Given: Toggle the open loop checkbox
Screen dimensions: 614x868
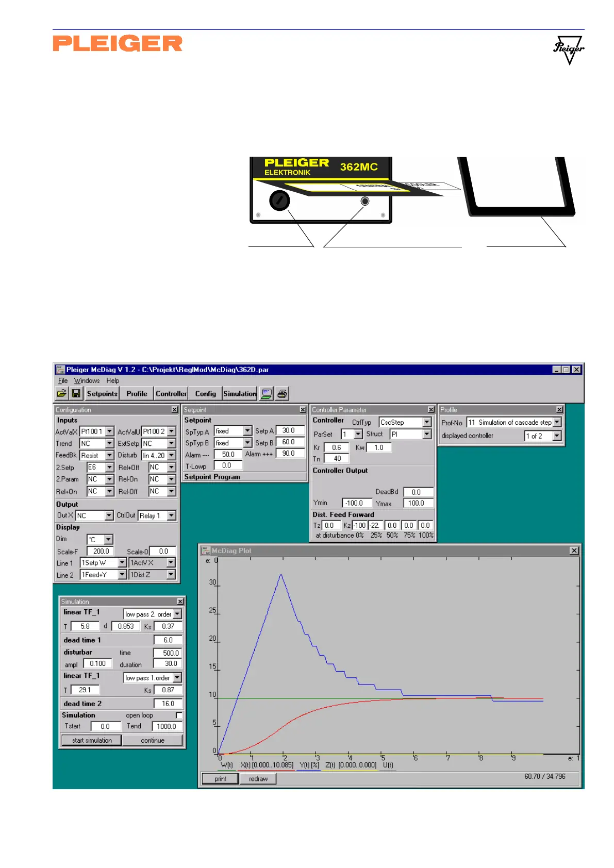Looking at the screenshot, I should 179,715.
